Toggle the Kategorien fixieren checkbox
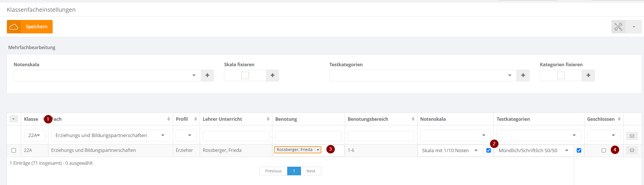Image resolution: width=644 pixels, height=185 pixels. pyautogui.click(x=561, y=75)
